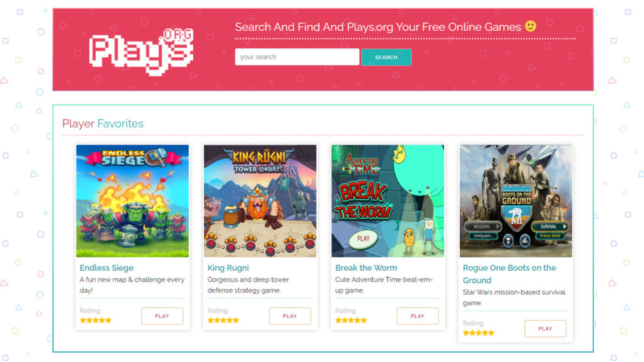The height and width of the screenshot is (362, 644).
Task: Click the smiley face emoji in the header
Action: tap(530, 26)
